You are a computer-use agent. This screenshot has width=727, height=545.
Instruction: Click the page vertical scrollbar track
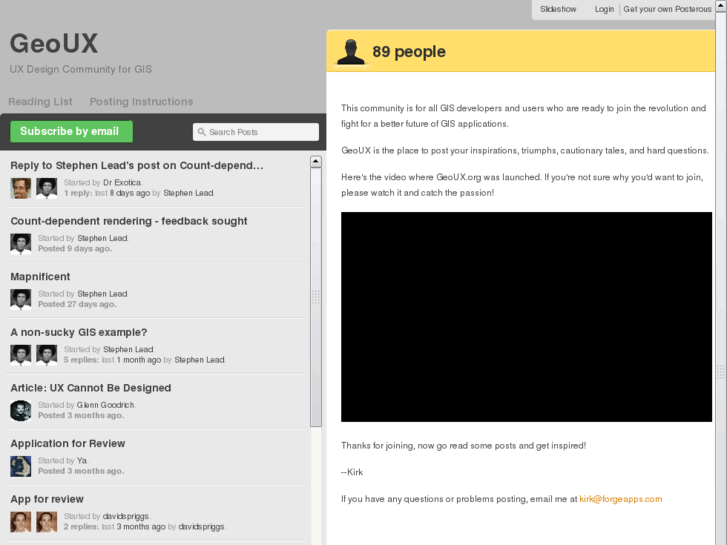721,278
